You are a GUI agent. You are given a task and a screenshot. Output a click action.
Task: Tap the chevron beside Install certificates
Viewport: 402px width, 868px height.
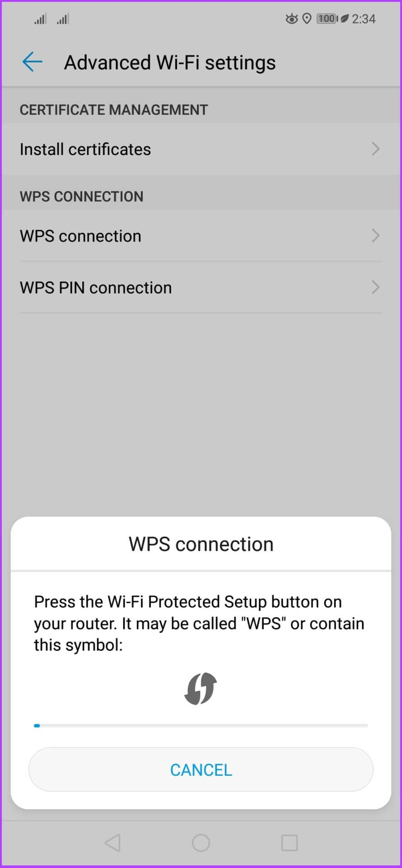click(375, 149)
